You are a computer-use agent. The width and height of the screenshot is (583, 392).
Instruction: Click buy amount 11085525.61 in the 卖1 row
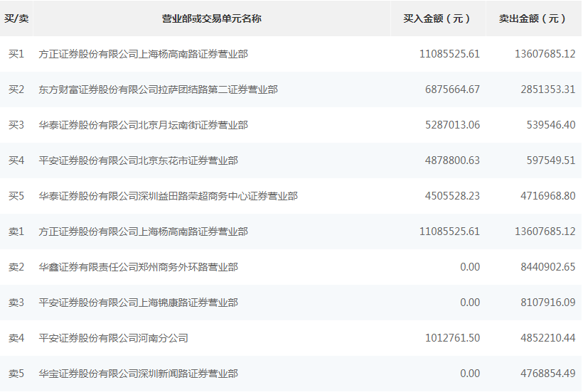pos(449,232)
